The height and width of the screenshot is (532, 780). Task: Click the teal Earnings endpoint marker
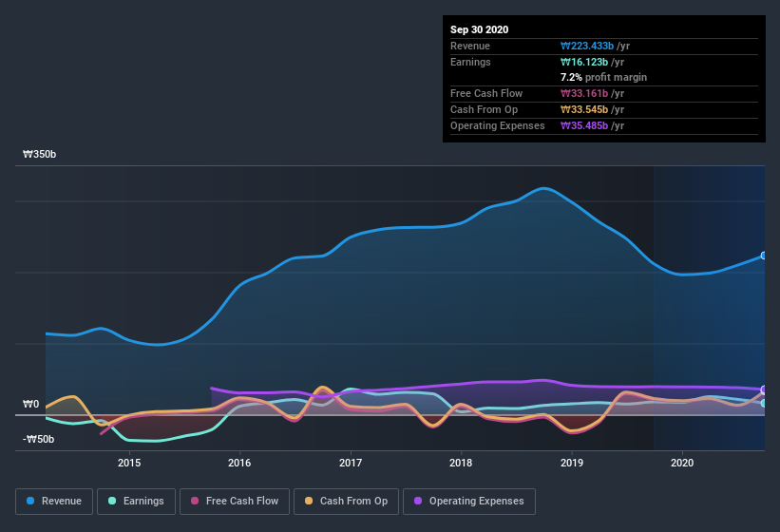[x=764, y=403]
